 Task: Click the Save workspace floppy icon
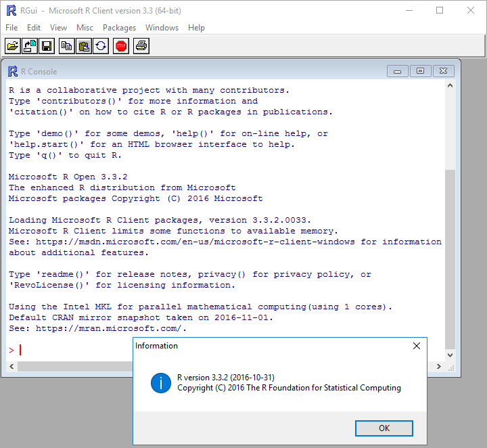click(x=47, y=46)
